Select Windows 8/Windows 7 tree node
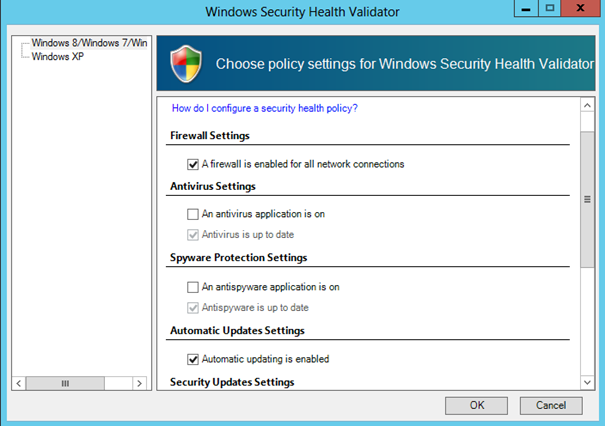The width and height of the screenshot is (605, 426). [x=89, y=43]
